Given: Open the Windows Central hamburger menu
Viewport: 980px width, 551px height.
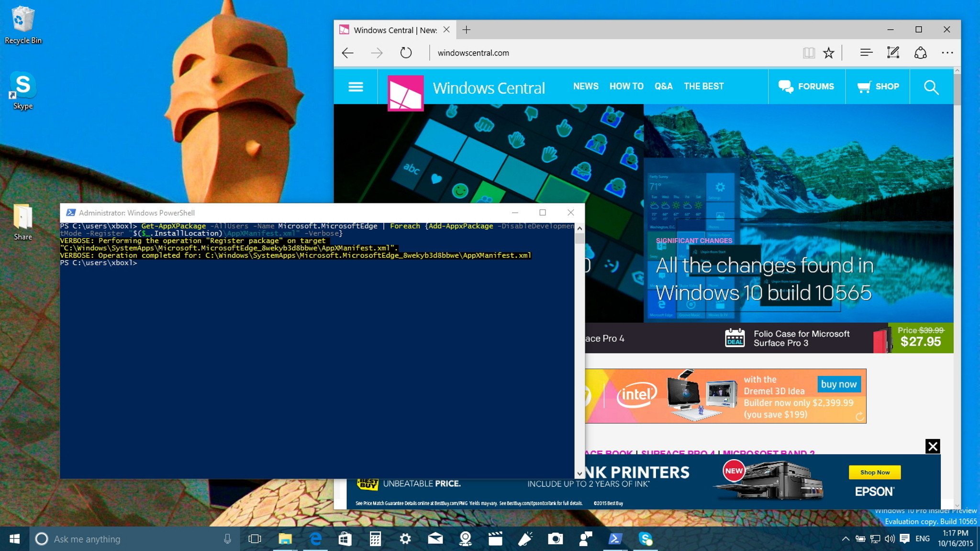Looking at the screenshot, I should pyautogui.click(x=356, y=87).
